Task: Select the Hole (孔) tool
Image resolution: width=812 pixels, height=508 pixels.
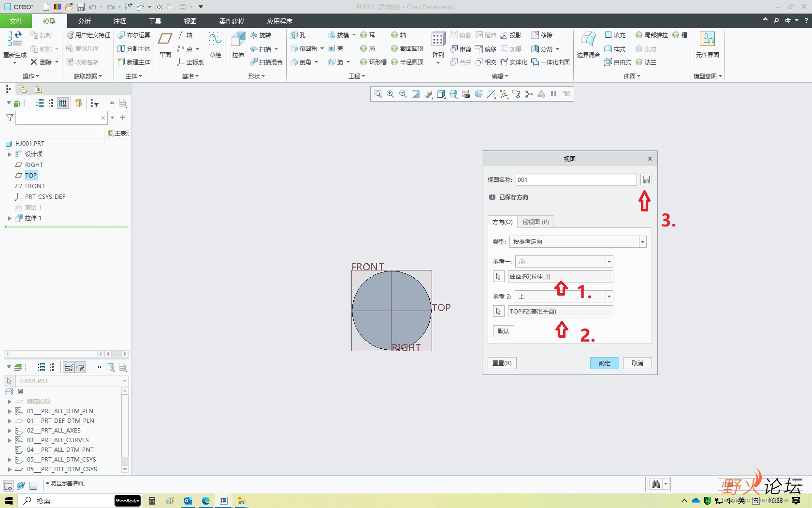Action: pyautogui.click(x=298, y=35)
